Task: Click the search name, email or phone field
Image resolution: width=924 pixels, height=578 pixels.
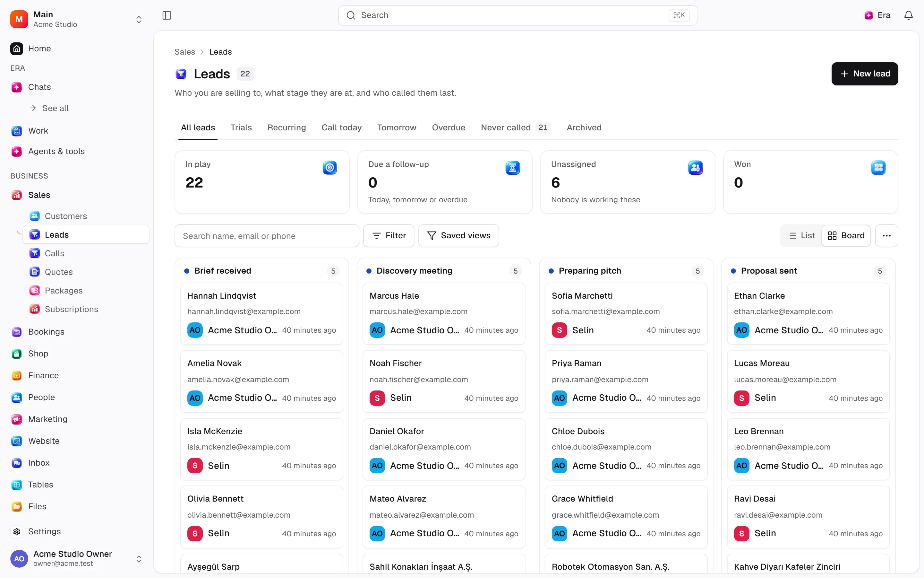Action: [x=267, y=235]
